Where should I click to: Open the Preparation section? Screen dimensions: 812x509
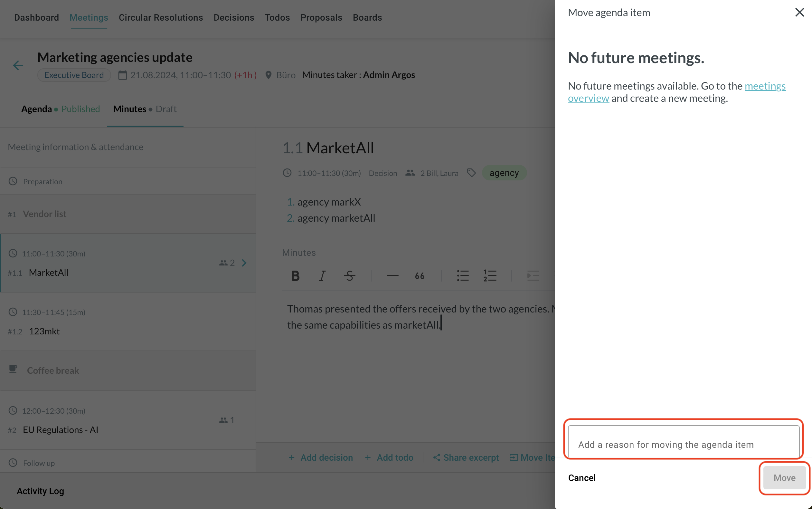coord(43,181)
